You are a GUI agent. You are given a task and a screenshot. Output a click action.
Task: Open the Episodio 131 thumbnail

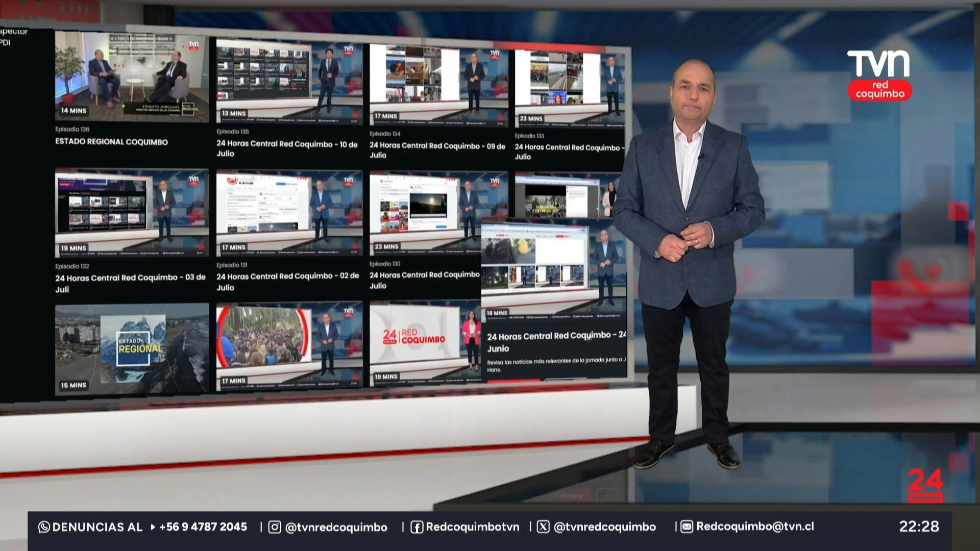click(x=289, y=213)
